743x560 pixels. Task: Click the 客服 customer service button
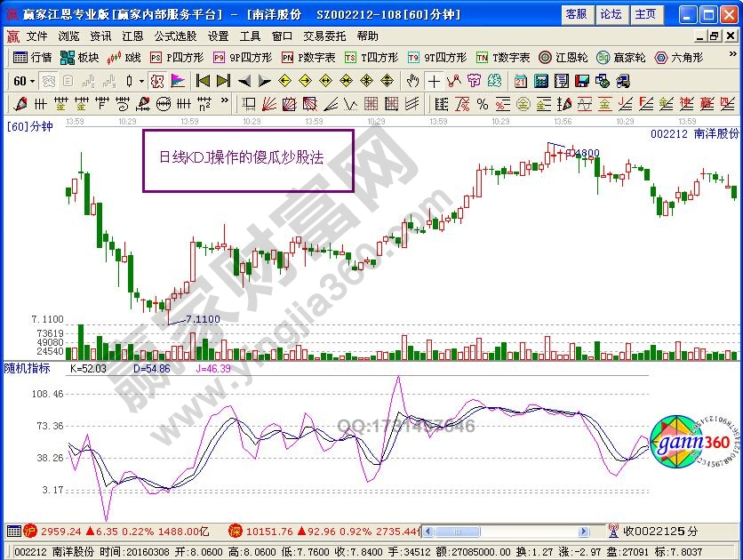click(x=576, y=14)
